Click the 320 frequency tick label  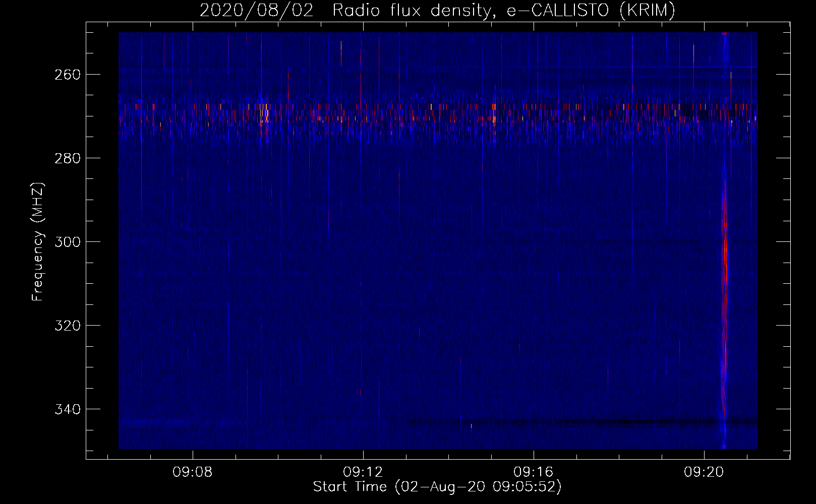point(67,326)
